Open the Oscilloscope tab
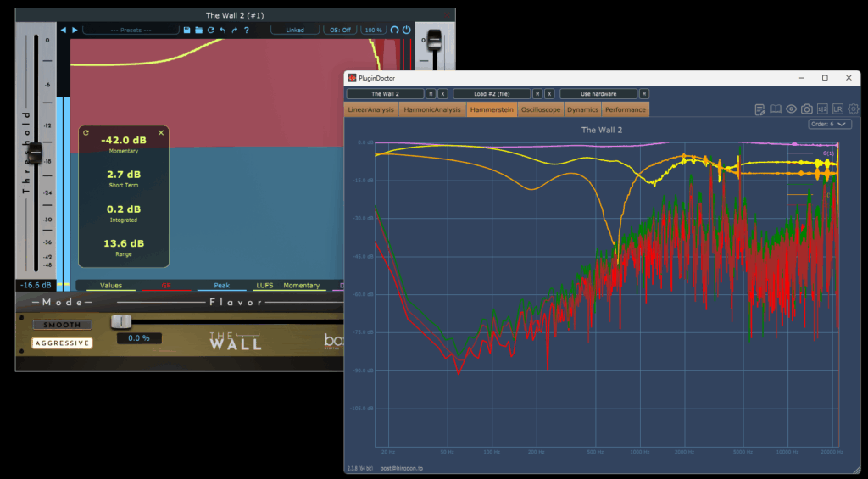 [x=541, y=109]
